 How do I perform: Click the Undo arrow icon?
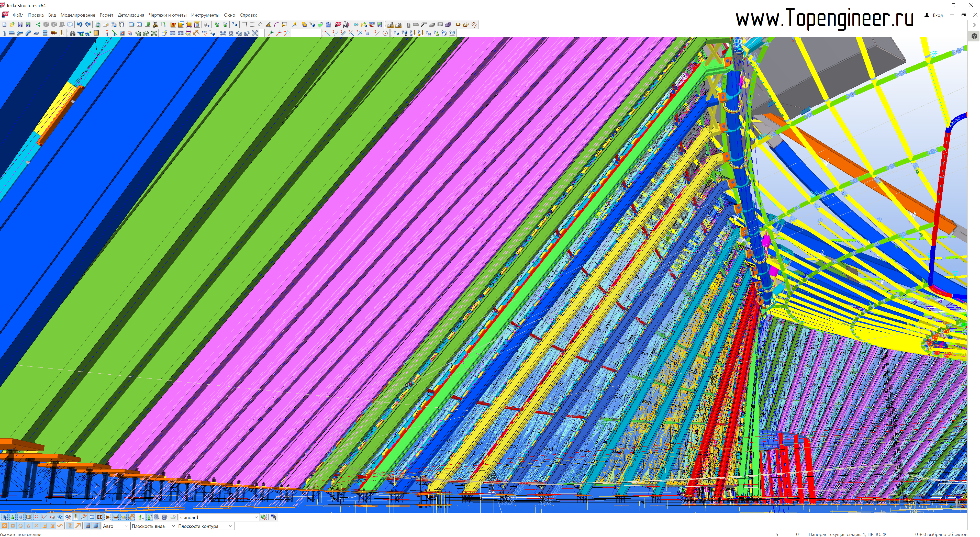80,24
